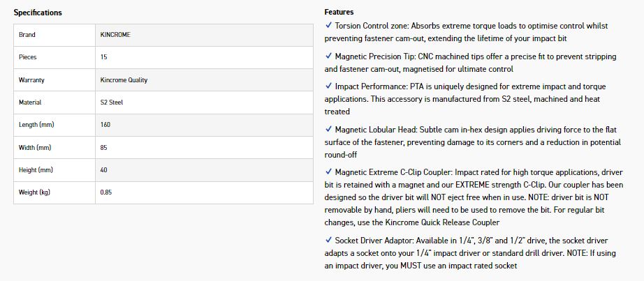Click the checkmark beside Socket Driver Adaptor
Viewport: 644px width, 281px height.
tap(329, 239)
